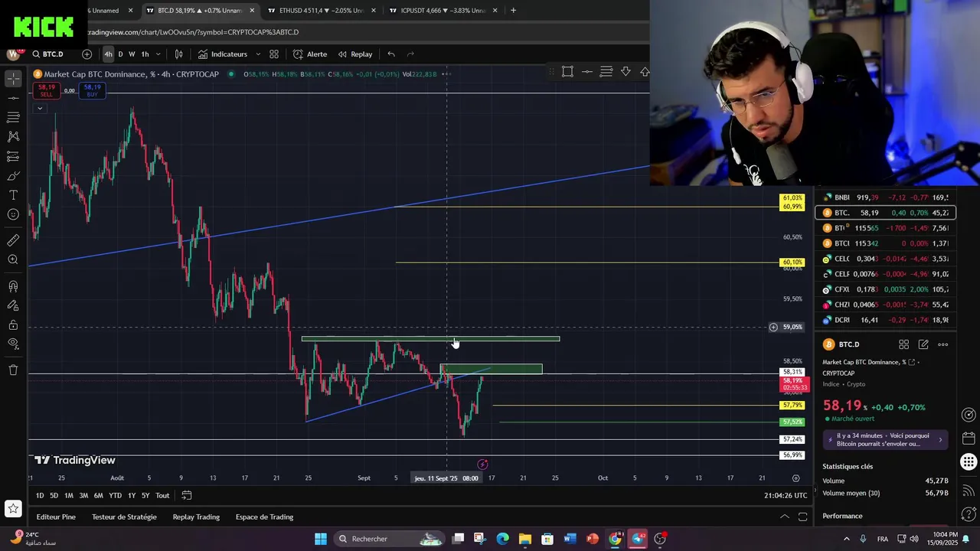
Task: Toggle lock all drawings
Action: [x=13, y=324]
